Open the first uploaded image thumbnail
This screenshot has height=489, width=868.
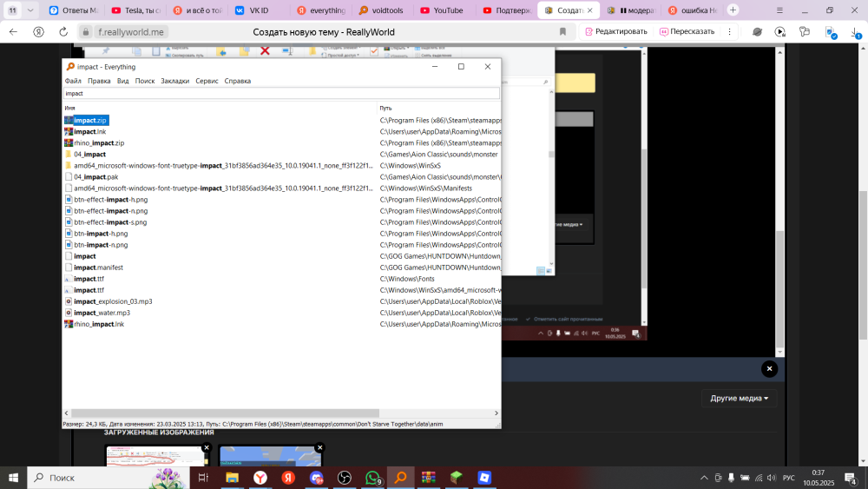157,456
